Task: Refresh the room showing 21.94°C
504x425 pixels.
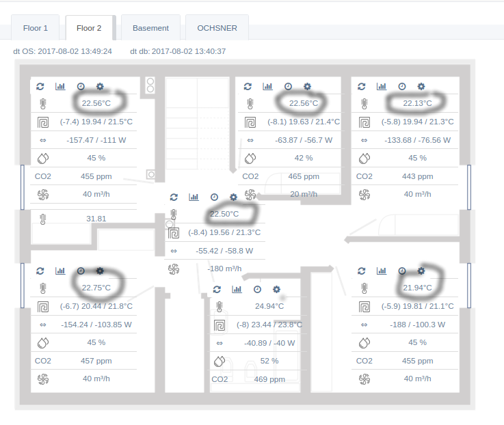Action: tap(361, 271)
